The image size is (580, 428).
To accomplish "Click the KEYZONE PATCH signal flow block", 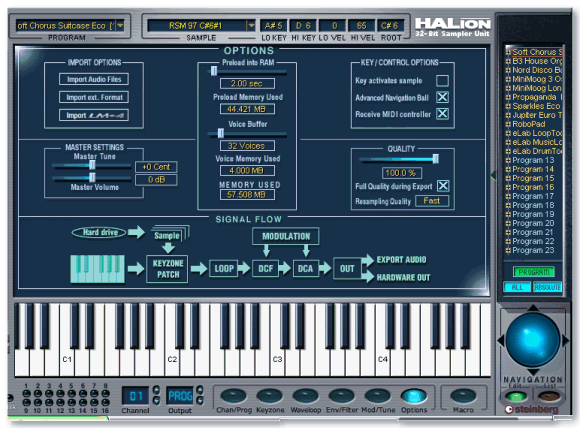I will click(x=167, y=269).
